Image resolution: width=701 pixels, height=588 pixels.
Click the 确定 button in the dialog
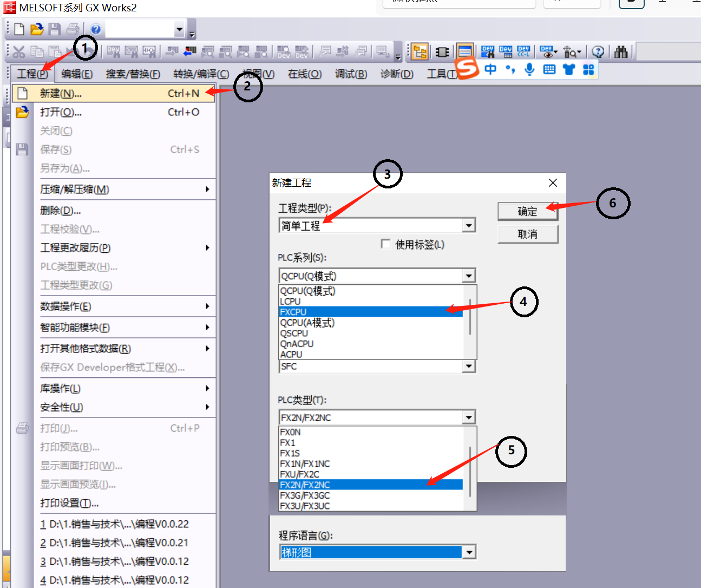(x=528, y=211)
